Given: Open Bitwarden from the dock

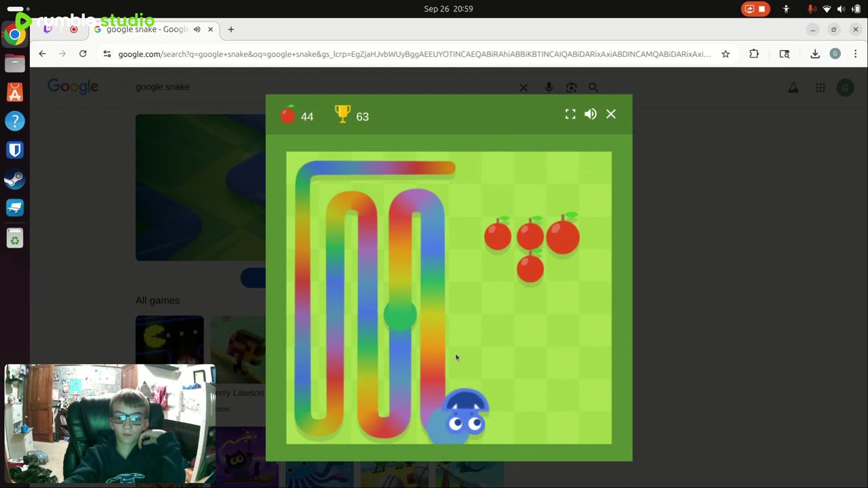Looking at the screenshot, I should [15, 150].
